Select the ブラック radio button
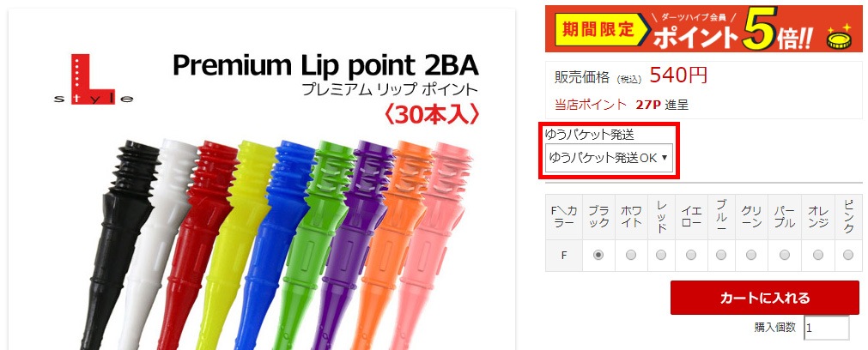This screenshot has width=868, height=350. (x=598, y=255)
